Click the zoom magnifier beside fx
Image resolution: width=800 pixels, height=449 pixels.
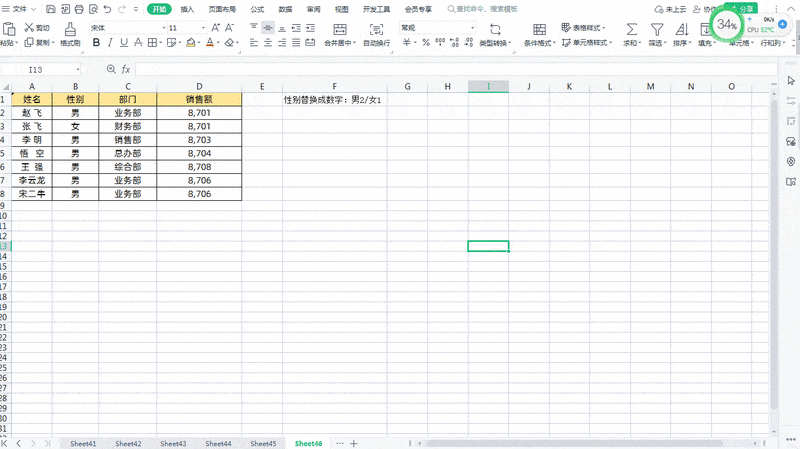[x=111, y=69]
